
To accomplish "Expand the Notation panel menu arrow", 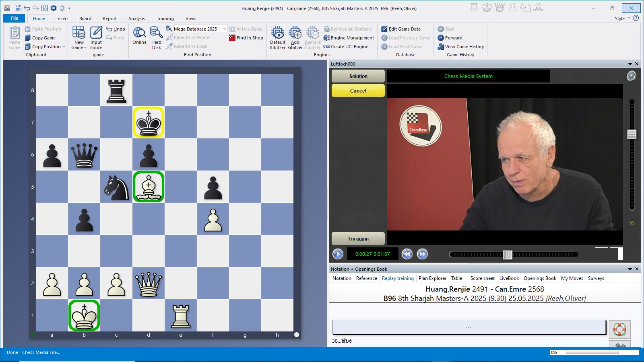I will pyautogui.click(x=630, y=269).
